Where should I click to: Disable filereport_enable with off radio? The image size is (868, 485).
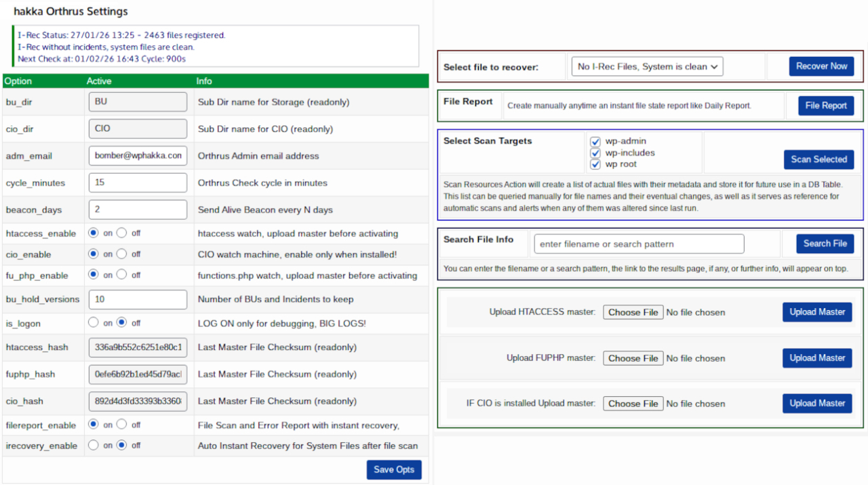click(x=121, y=425)
